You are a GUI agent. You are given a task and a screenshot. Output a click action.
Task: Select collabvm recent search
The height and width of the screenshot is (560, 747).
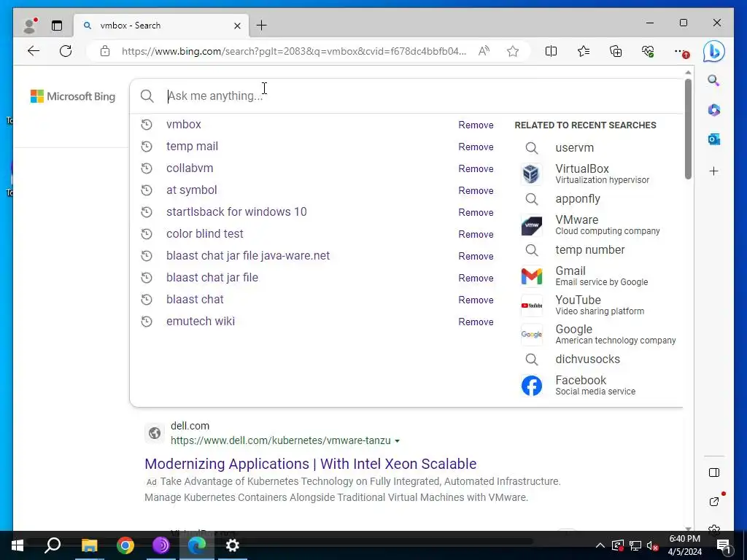click(190, 168)
